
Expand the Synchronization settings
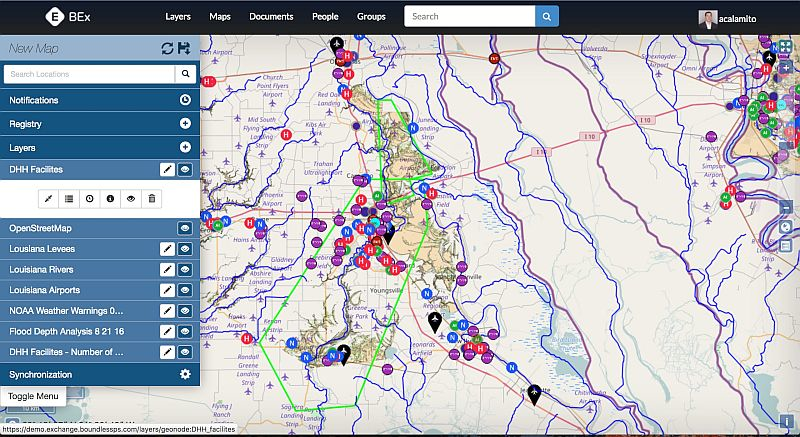(x=185, y=374)
